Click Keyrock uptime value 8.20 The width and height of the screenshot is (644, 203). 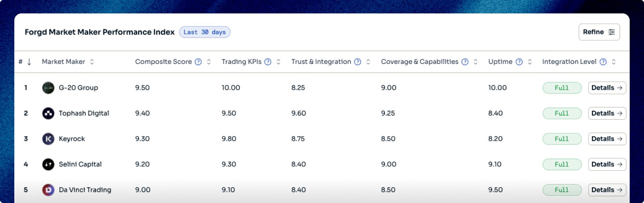[x=496, y=139]
